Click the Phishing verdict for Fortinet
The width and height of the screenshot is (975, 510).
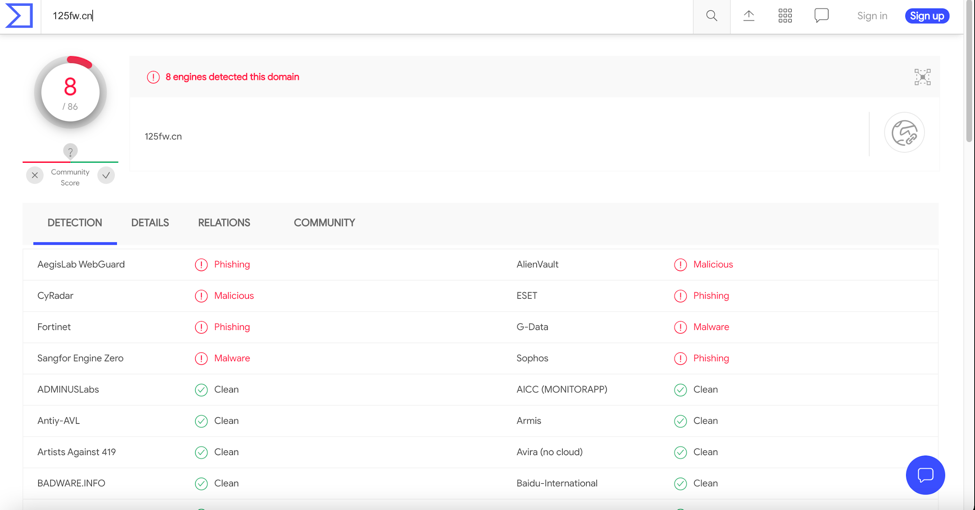[x=232, y=327]
